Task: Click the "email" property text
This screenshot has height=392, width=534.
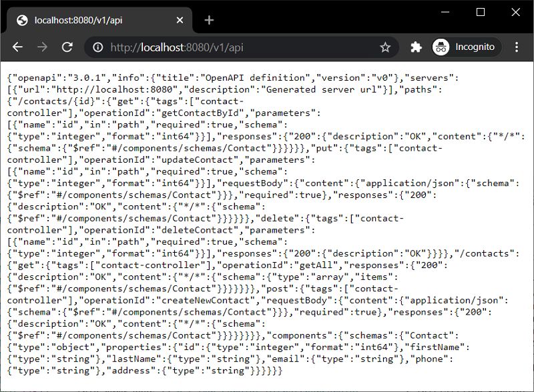Action: pyautogui.click(x=286, y=359)
